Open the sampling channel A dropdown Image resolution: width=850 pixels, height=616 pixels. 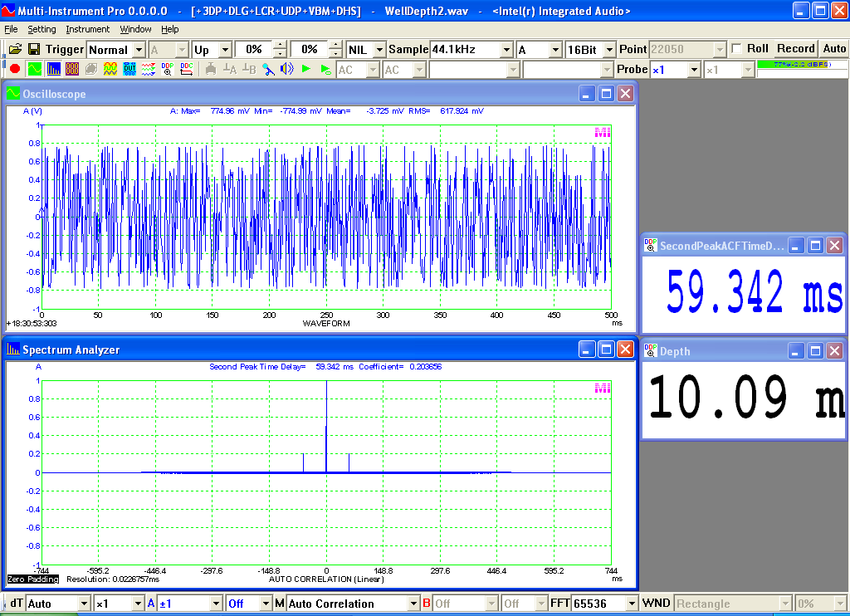(555, 50)
